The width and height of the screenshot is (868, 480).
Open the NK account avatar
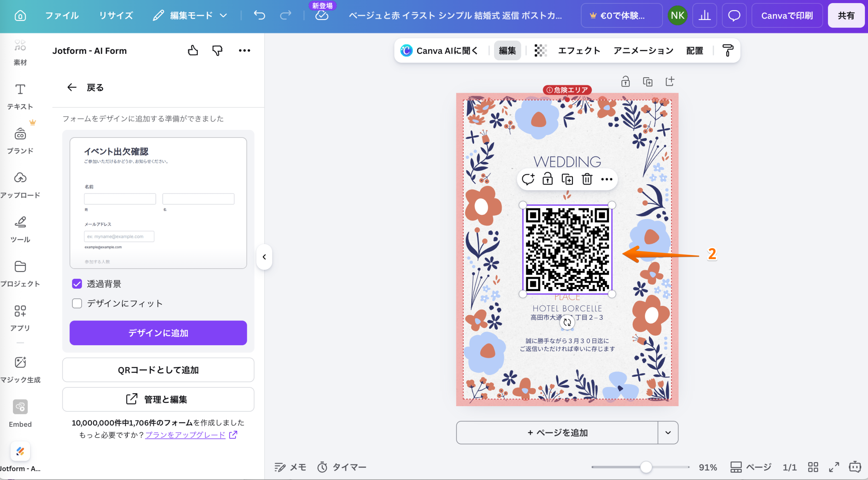pos(678,16)
